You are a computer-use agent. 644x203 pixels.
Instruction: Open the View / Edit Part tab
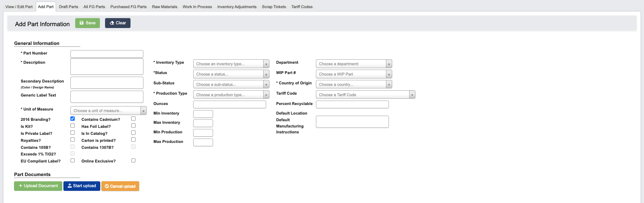[19, 7]
